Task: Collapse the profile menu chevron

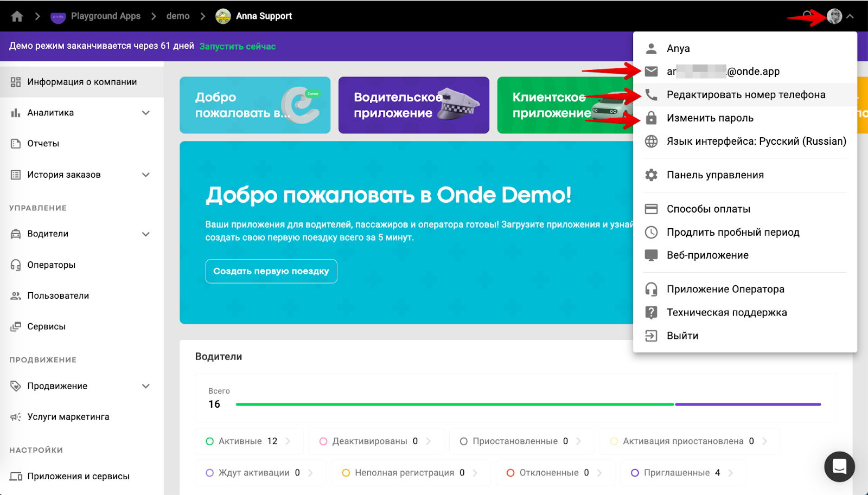Action: click(x=850, y=16)
